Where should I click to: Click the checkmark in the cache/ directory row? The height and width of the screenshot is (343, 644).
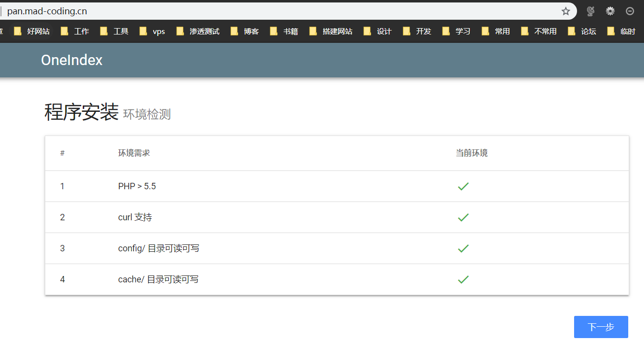point(463,279)
